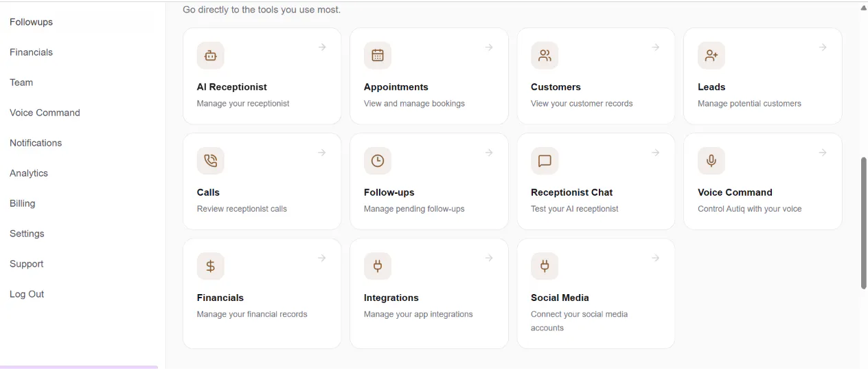Click the Log Out link

(27, 294)
